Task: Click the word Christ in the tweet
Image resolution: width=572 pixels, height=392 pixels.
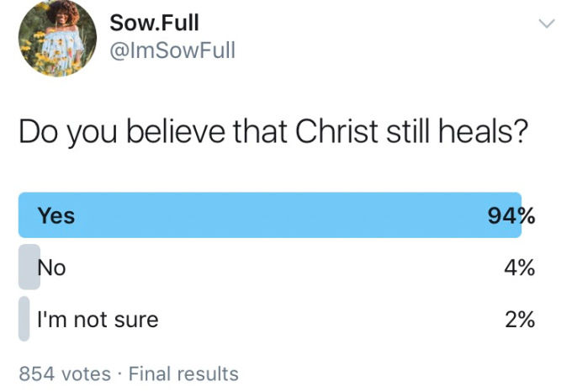Action: pos(337,131)
